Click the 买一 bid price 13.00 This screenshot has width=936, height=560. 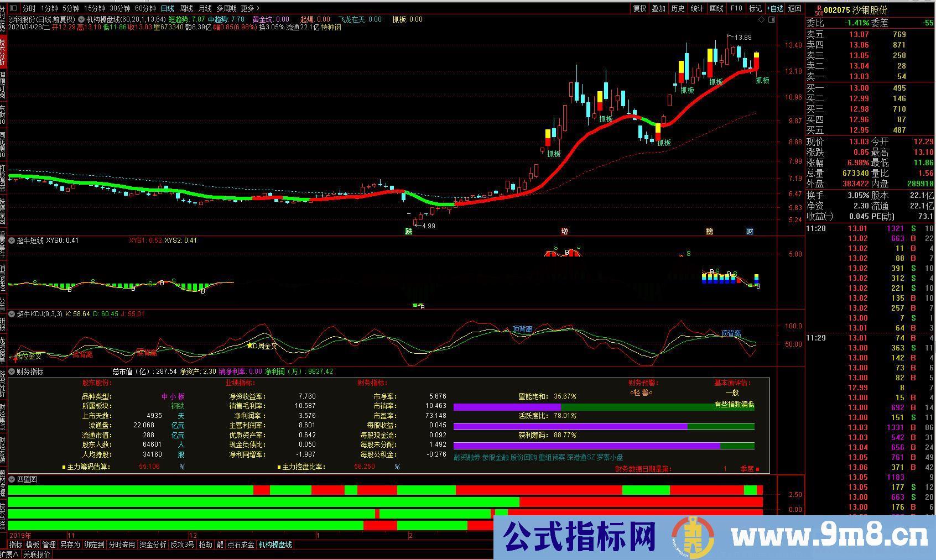(857, 88)
